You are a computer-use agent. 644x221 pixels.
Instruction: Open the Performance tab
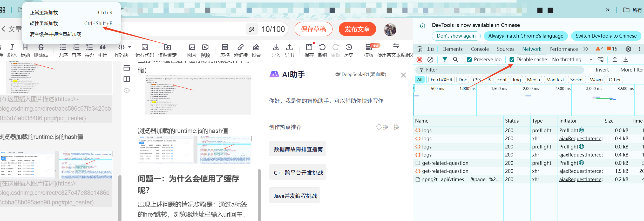pos(564,49)
